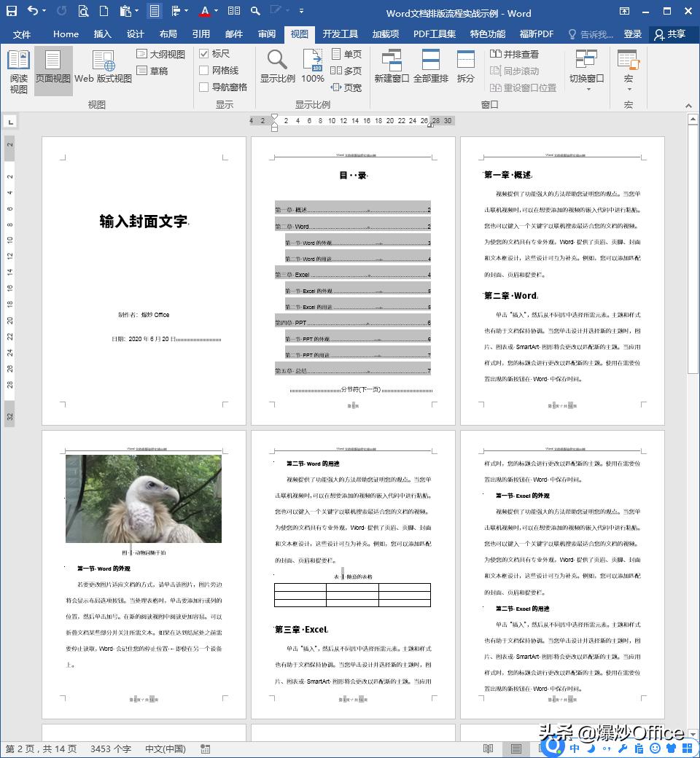Open the navigation pane via 导航窗格 checkbox
This screenshot has width=700, height=758.
pos(206,87)
